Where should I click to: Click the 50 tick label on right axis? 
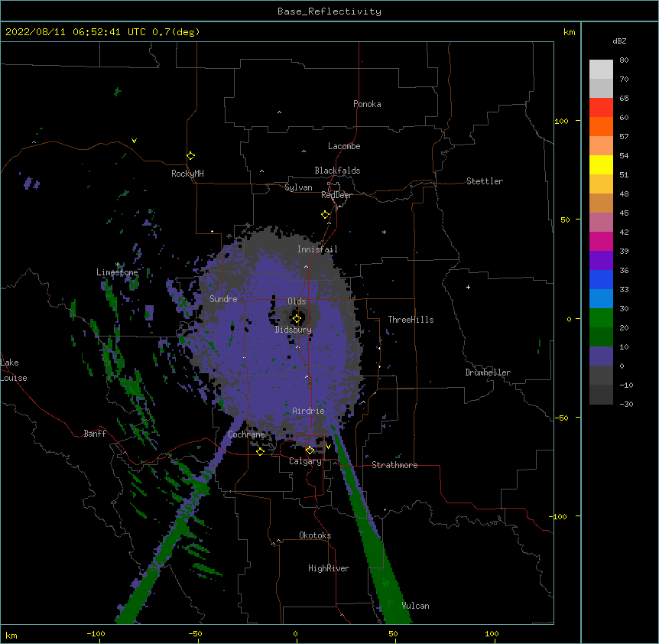click(x=565, y=220)
